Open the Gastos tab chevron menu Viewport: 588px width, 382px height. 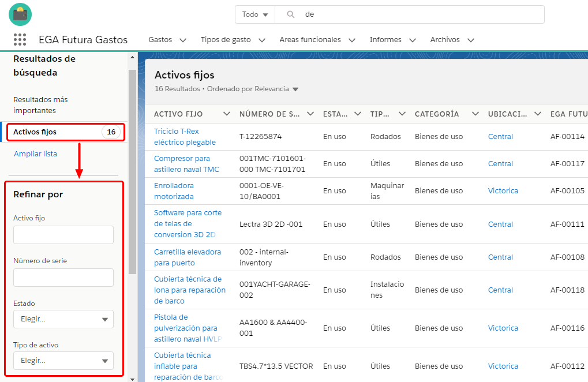coord(183,40)
